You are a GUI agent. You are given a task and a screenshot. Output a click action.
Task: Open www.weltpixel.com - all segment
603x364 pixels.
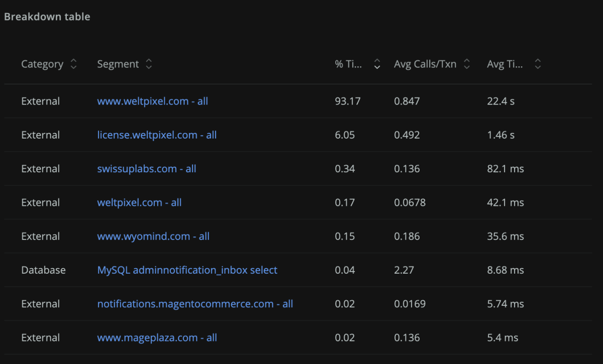pos(153,101)
